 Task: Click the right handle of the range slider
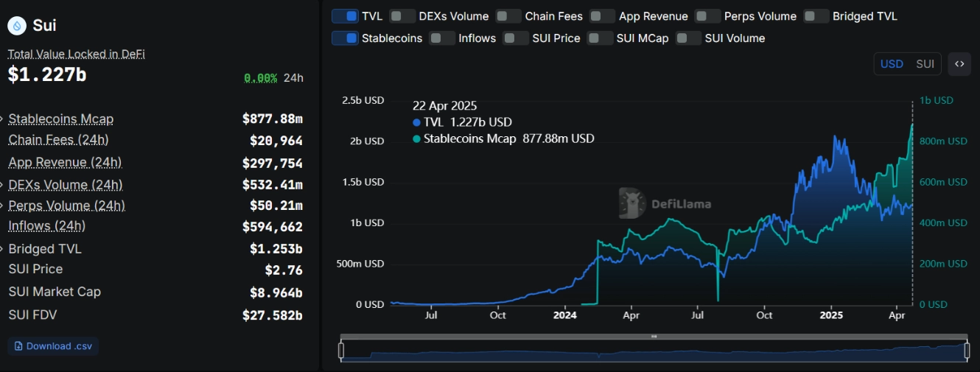967,351
